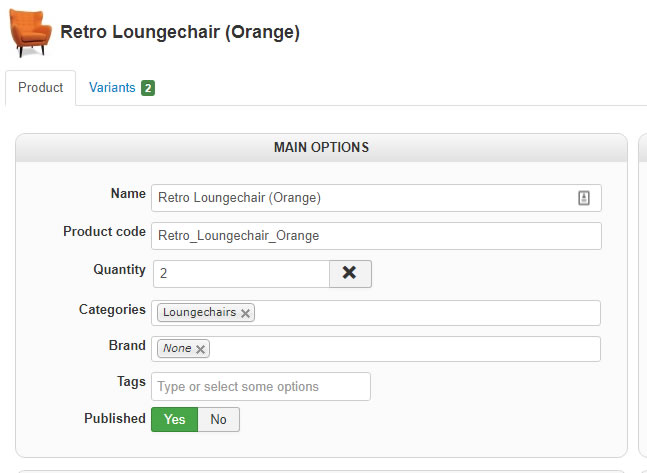Click the Retro Loungechair (Orange) page title

(x=180, y=32)
